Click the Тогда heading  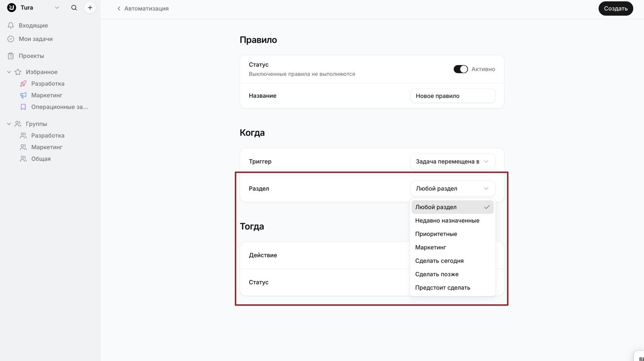click(x=252, y=226)
